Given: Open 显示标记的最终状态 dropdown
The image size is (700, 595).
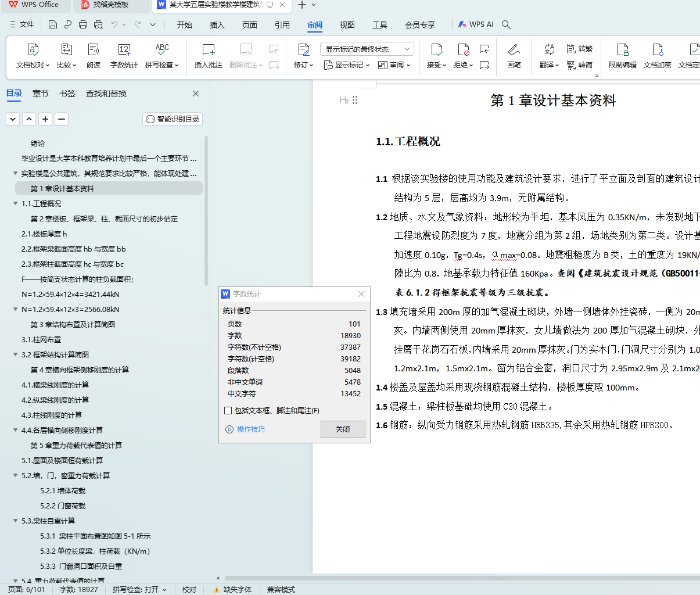Looking at the screenshot, I should click(x=367, y=49).
